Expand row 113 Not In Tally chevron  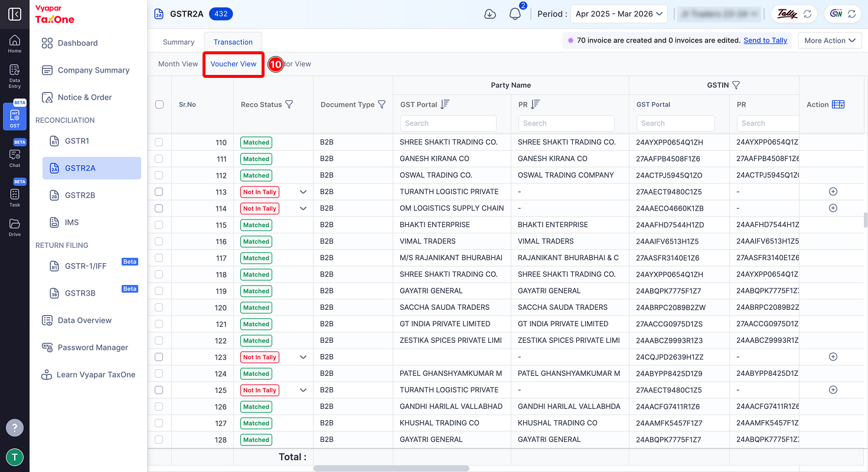point(304,192)
